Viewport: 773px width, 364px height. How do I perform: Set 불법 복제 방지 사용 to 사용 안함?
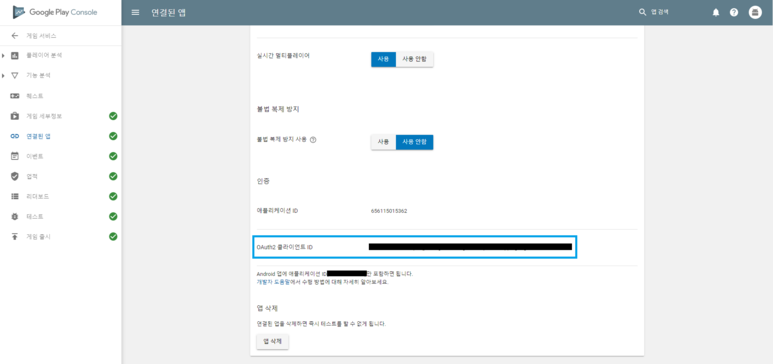(415, 142)
